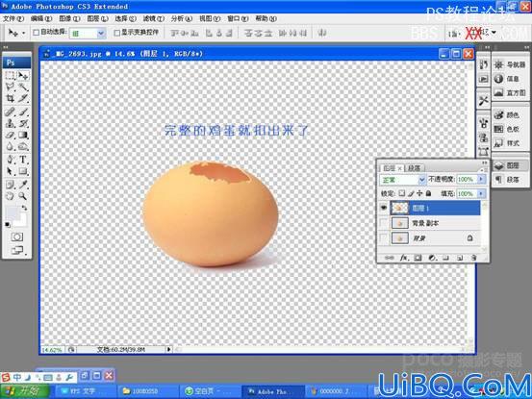This screenshot has width=532, height=399.
Task: Toggle Quick Mask mode button
Action: [x=17, y=237]
